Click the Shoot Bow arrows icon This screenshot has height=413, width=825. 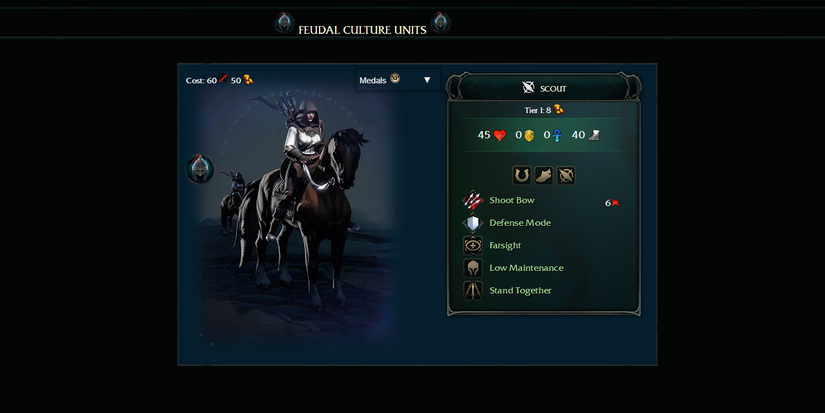[473, 200]
